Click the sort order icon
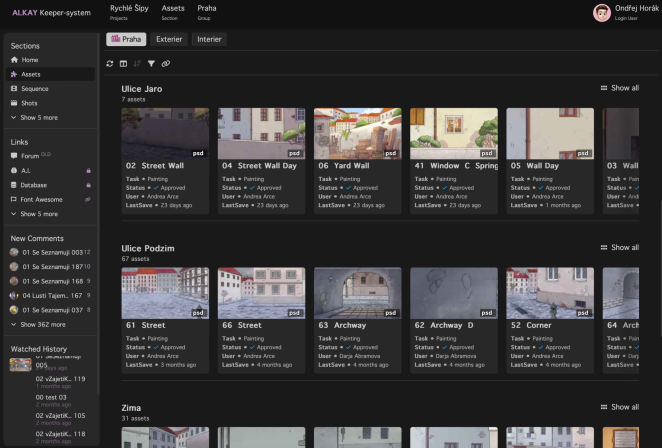This screenshot has width=662, height=448. [137, 64]
